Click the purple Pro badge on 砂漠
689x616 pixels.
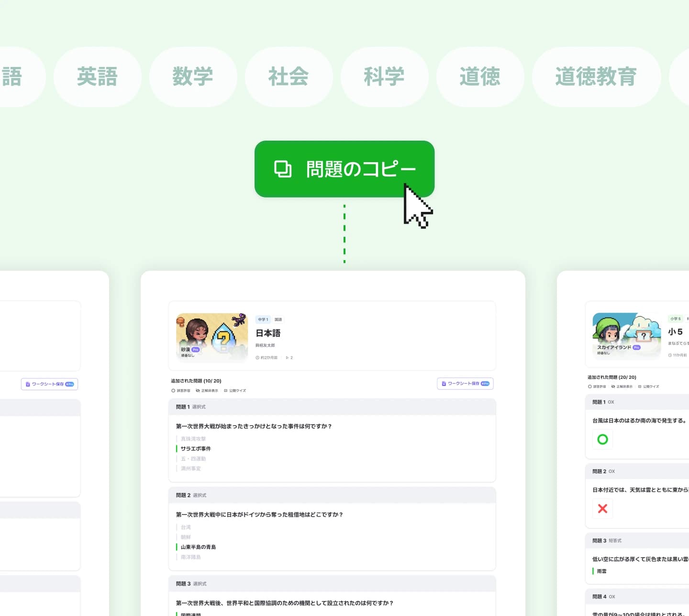(x=195, y=349)
